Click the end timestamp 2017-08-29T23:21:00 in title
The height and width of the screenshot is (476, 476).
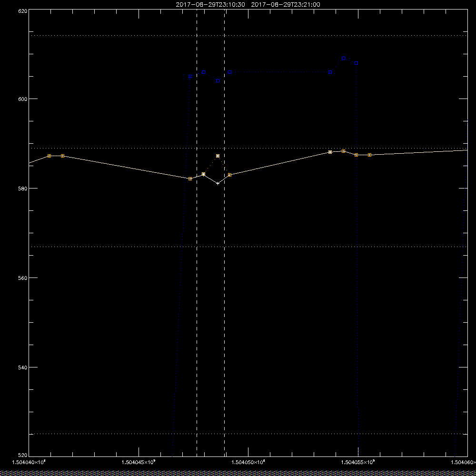tap(286, 5)
